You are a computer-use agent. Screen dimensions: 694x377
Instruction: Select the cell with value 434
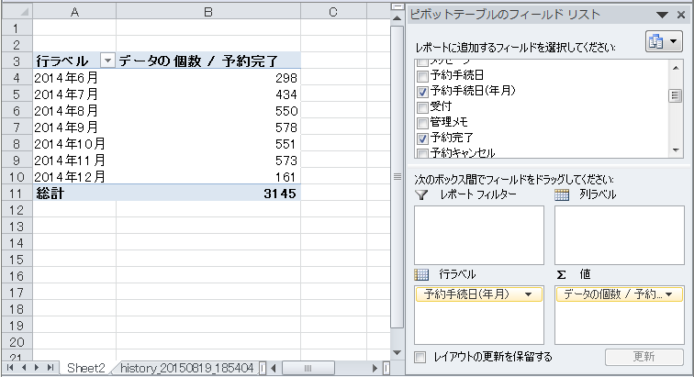(208, 94)
